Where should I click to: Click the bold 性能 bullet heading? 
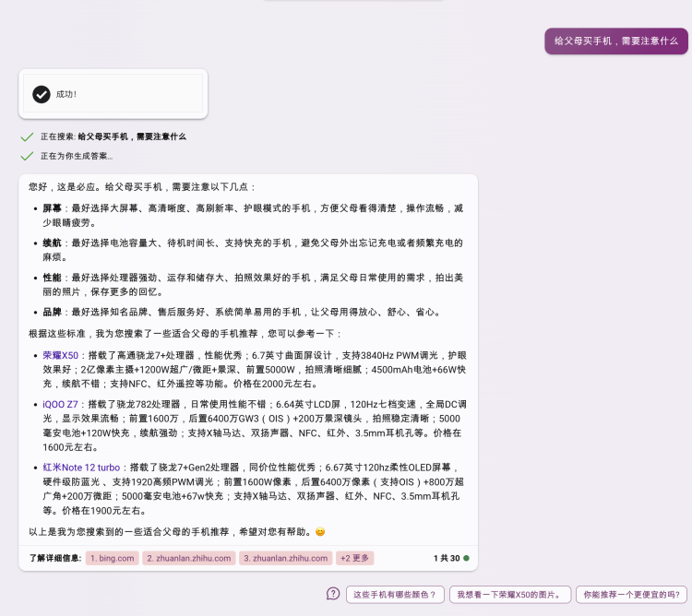pyautogui.click(x=52, y=278)
